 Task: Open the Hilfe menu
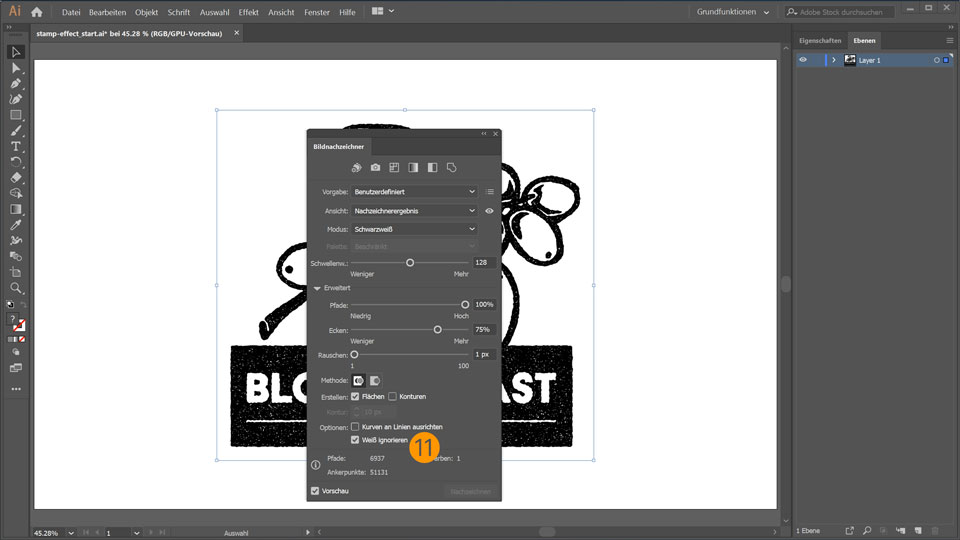point(347,12)
